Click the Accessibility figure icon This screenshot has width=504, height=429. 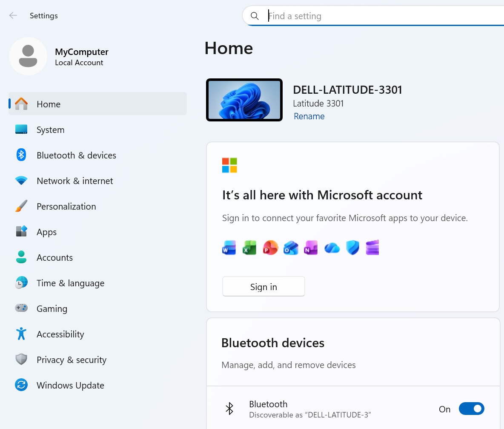[21, 334]
